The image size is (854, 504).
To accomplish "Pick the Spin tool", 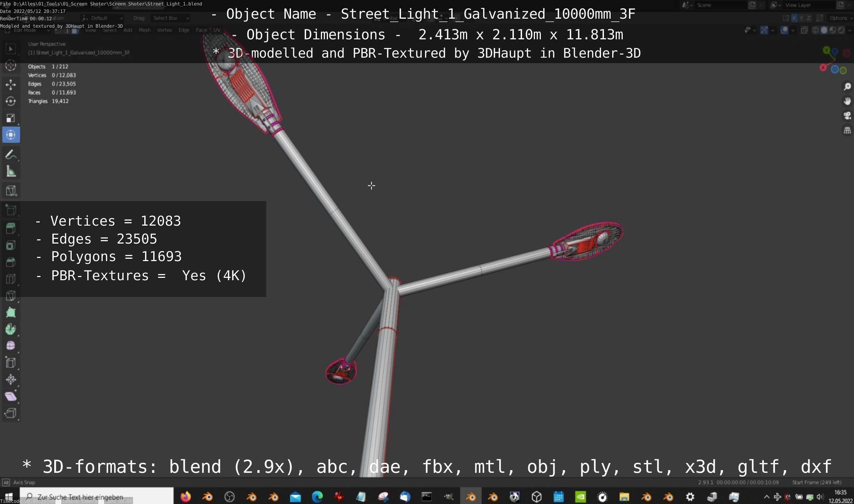I will pos(11,329).
